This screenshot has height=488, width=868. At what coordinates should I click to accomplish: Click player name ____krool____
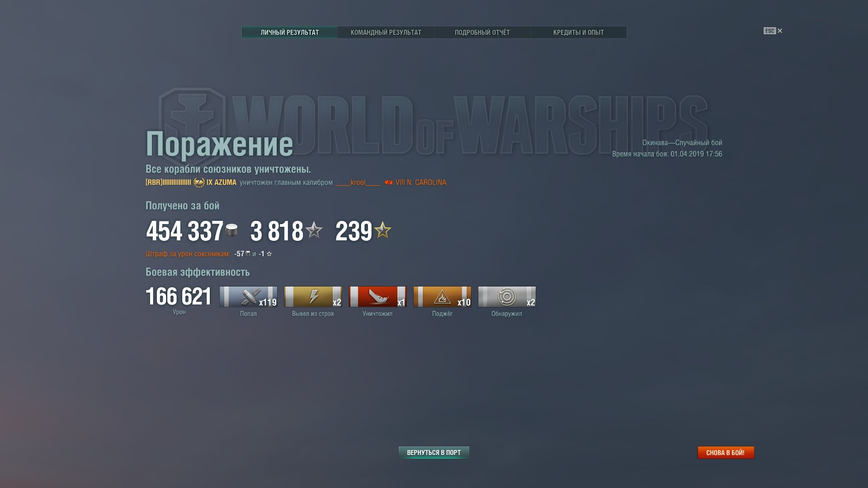[x=358, y=183]
